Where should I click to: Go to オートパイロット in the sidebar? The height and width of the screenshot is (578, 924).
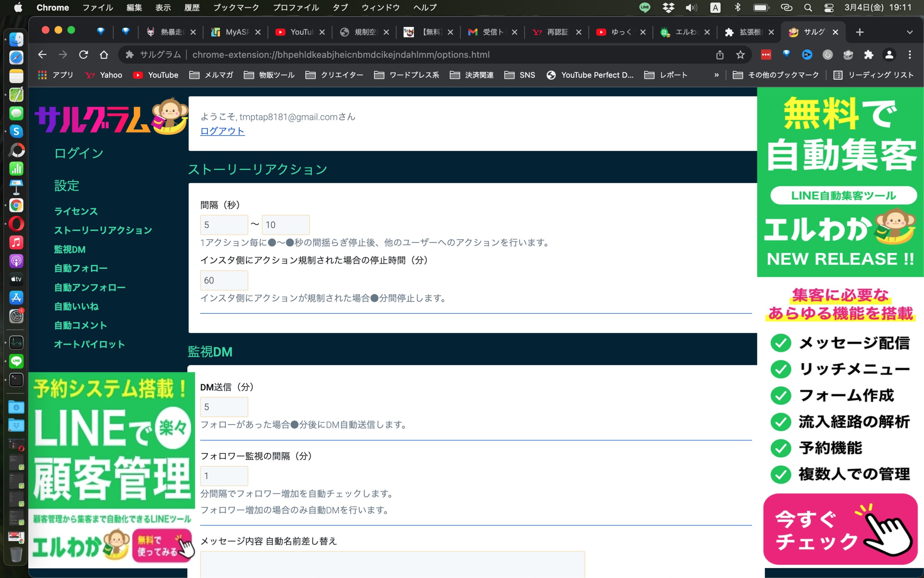coord(90,344)
